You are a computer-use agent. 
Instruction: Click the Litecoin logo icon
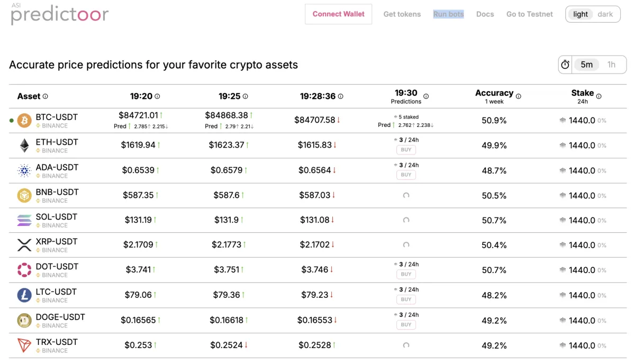[x=24, y=295]
